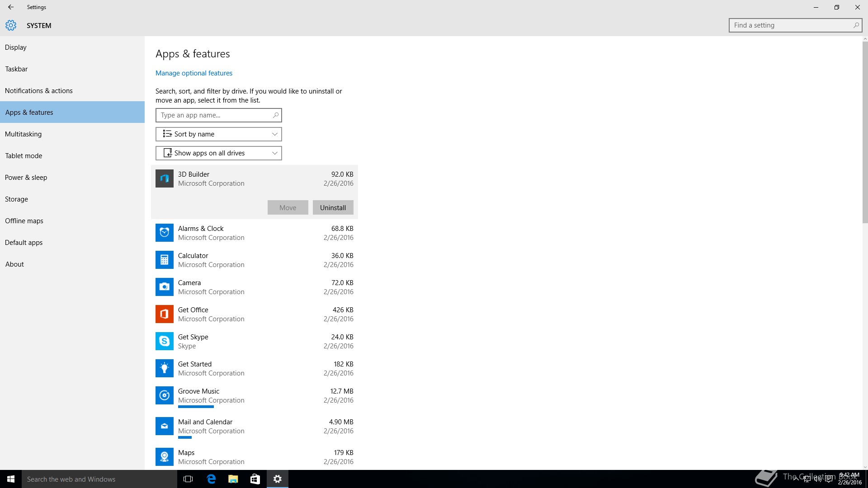This screenshot has width=868, height=488.
Task: Select the Alarms & Clock app name
Action: pos(201,229)
